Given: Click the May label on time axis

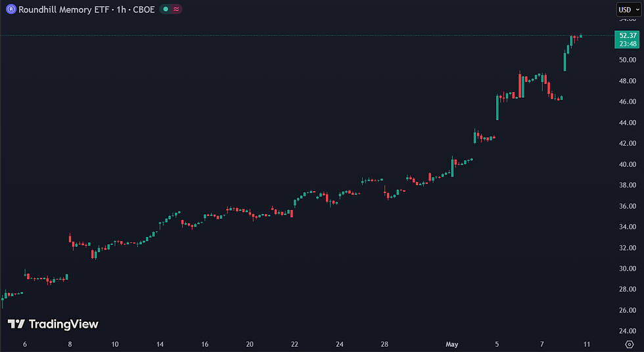Looking at the screenshot, I should click(452, 344).
